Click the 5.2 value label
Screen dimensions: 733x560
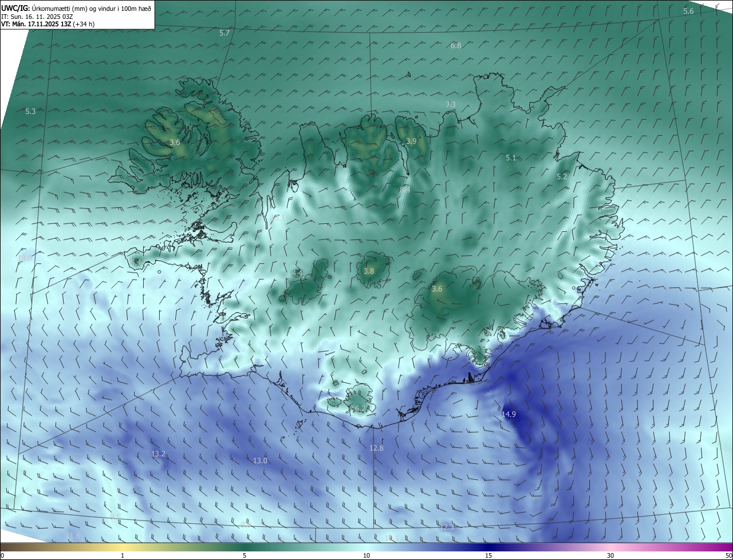click(562, 177)
